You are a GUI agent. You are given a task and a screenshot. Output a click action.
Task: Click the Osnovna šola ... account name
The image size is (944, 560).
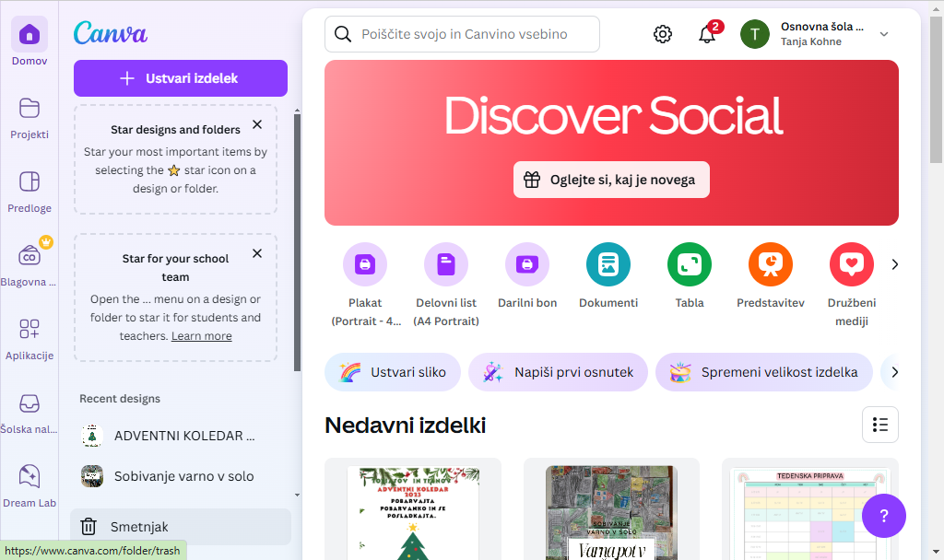[x=822, y=27]
